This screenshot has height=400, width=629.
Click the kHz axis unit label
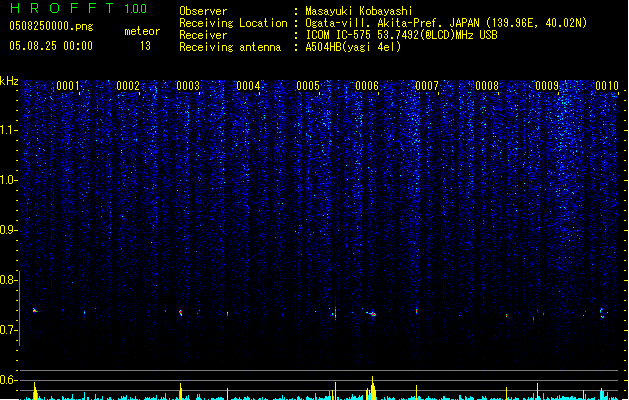point(9,81)
